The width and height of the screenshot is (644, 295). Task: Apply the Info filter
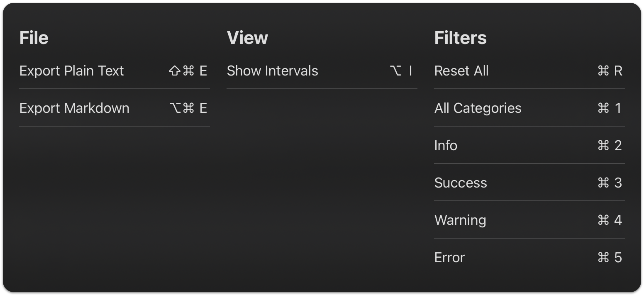(446, 146)
